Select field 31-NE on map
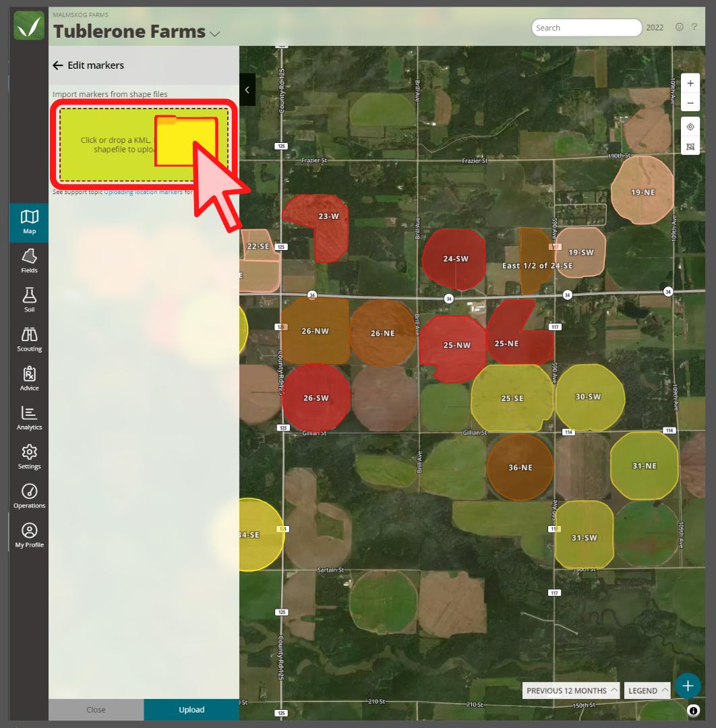Screen dimensions: 716x728 [644, 466]
